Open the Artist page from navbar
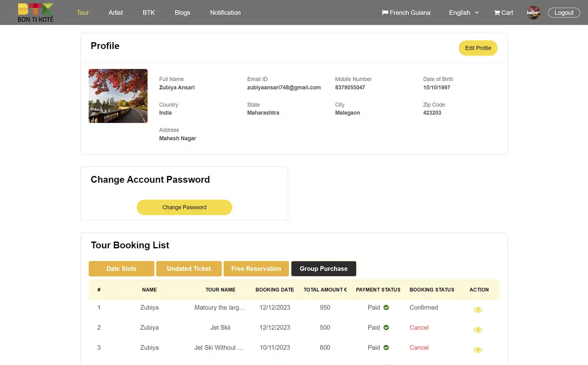The image size is (588, 365). click(115, 12)
